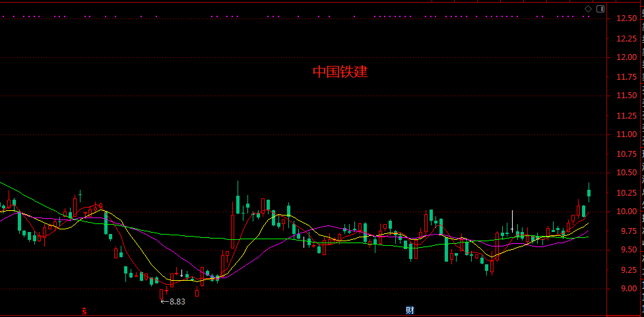Click the 12.50 price axis label
Viewport: 644px width, 317px height.
click(626, 18)
